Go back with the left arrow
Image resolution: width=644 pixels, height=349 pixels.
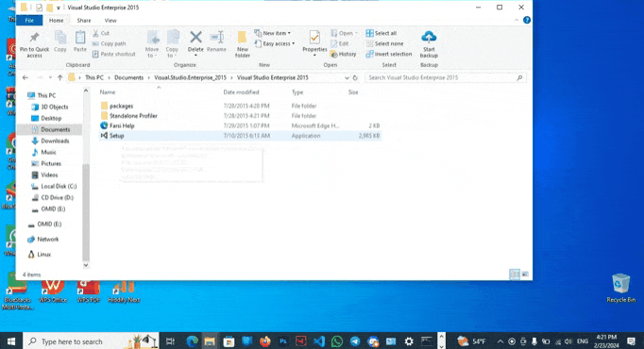(x=25, y=77)
